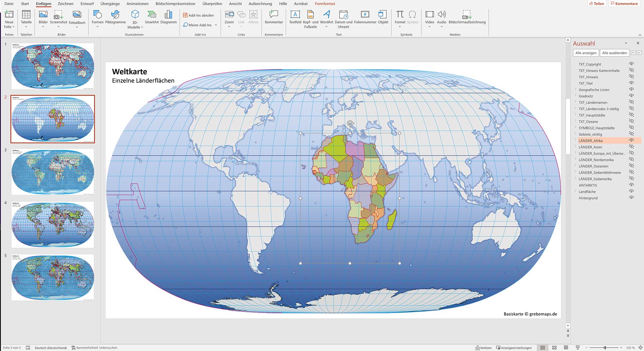Viewport: 644px width, 351px height.
Task: Expand the Geografische Linien group
Action: pos(576,90)
